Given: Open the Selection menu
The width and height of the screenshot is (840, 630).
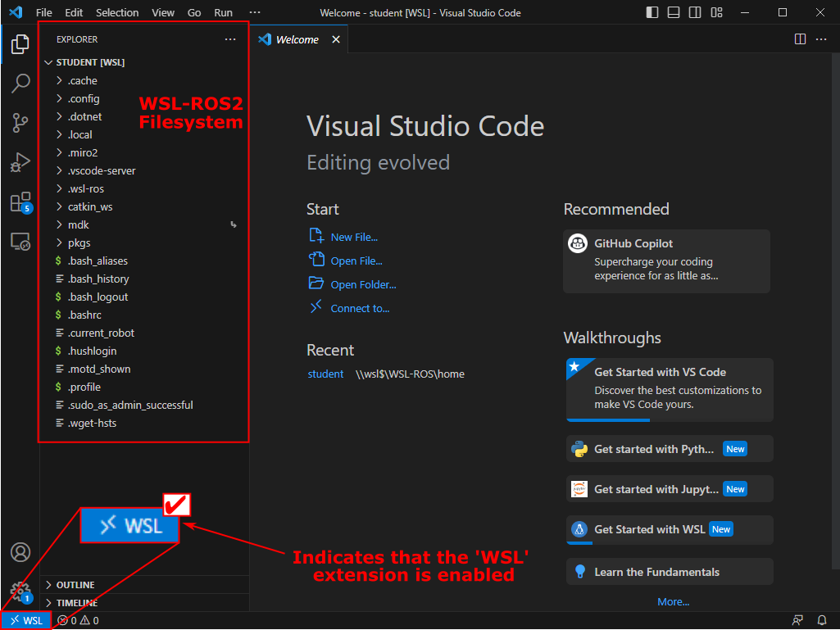Looking at the screenshot, I should coord(117,12).
